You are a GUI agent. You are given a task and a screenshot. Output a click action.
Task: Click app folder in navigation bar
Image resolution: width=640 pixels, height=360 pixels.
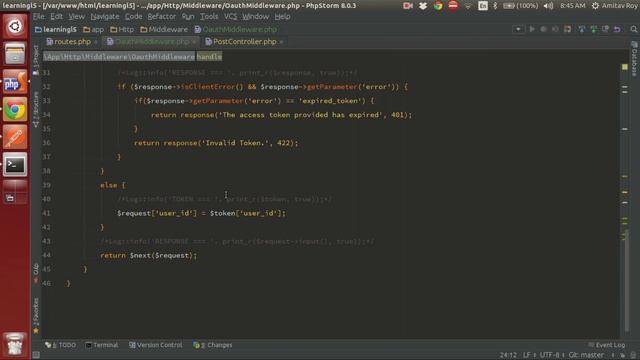tap(93, 29)
